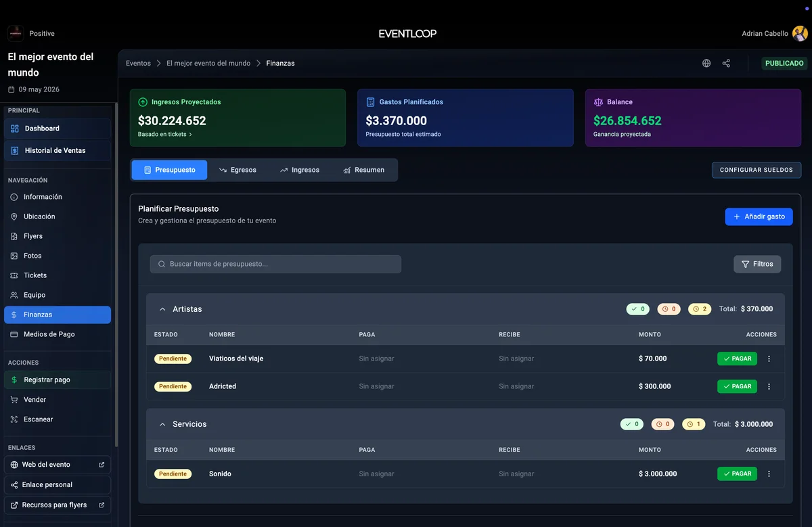812x527 pixels.
Task: Click the Añadir gasto button
Action: point(759,216)
